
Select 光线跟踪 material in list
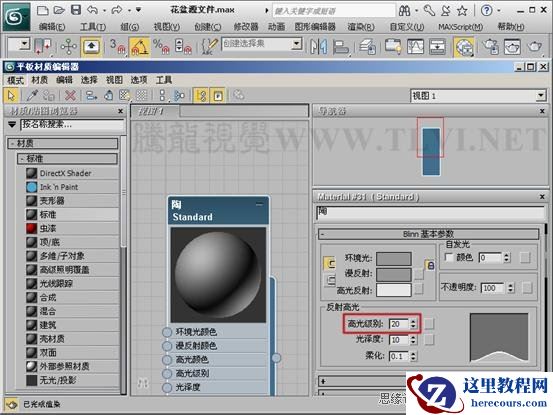click(x=72, y=283)
